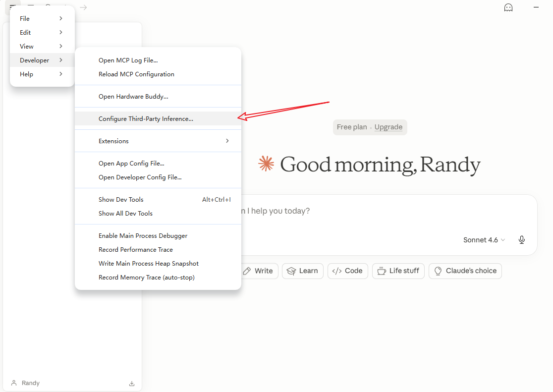Screen dimensions: 553x392
Task: Choose Show Dev Tools
Action: point(158,199)
